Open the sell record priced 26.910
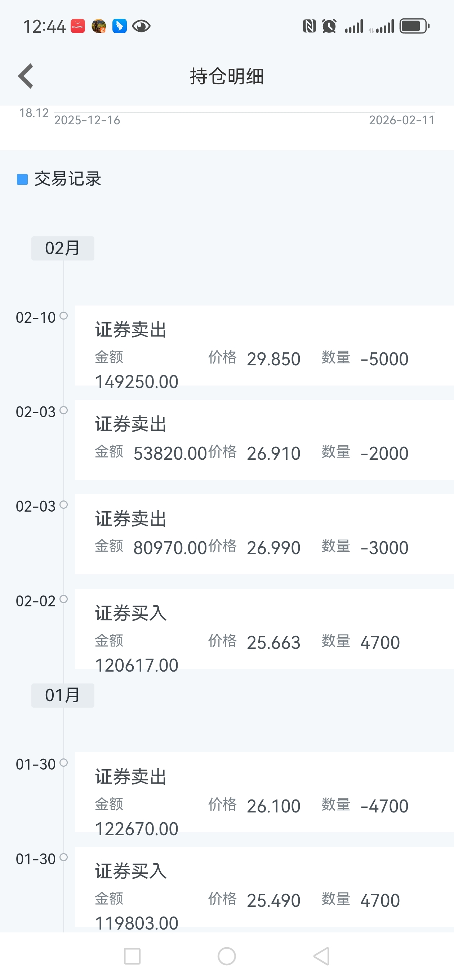This screenshot has height=980, width=454. [x=264, y=440]
